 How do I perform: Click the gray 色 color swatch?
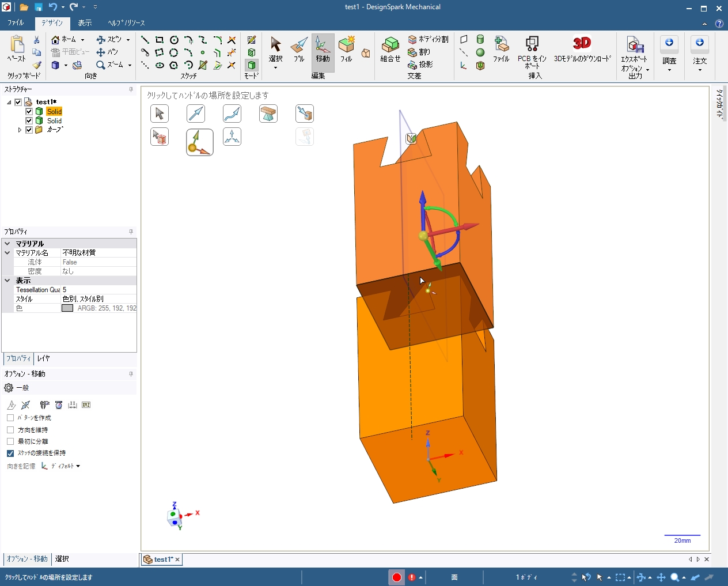[x=67, y=308]
